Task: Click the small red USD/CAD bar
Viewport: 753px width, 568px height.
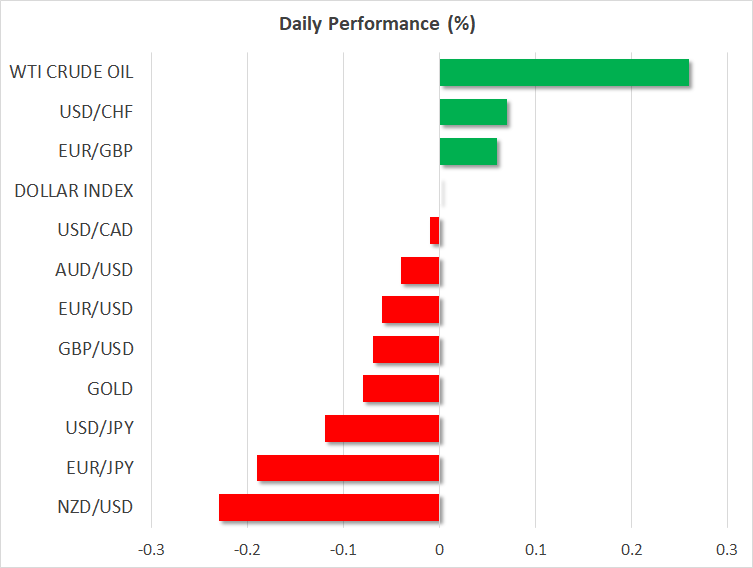Action: coord(435,231)
